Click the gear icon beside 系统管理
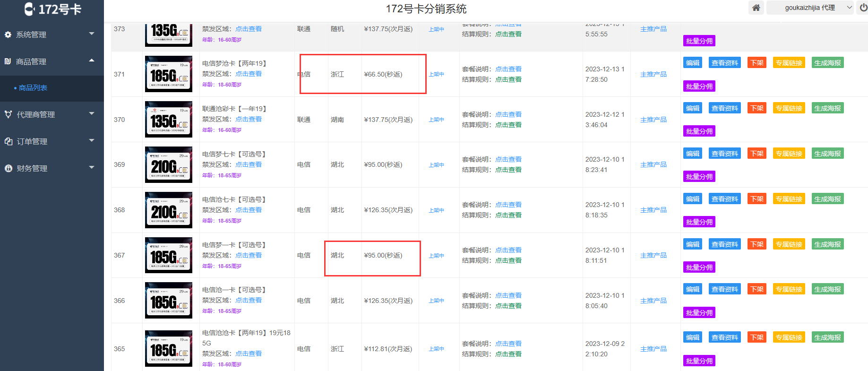This screenshot has width=868, height=371. click(x=8, y=35)
